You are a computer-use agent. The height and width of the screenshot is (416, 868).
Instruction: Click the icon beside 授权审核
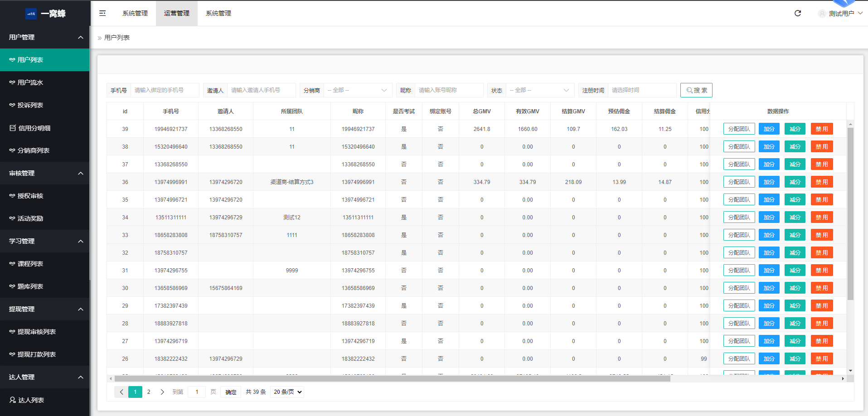12,196
